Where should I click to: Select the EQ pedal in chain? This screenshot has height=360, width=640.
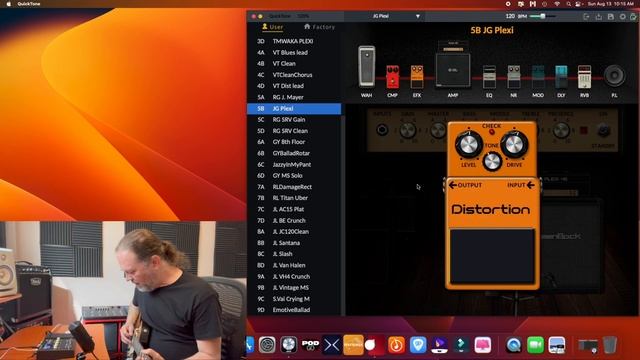(489, 77)
